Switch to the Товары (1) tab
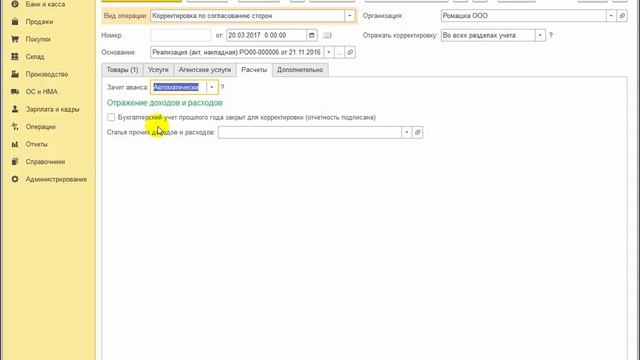640x360 pixels. point(122,70)
